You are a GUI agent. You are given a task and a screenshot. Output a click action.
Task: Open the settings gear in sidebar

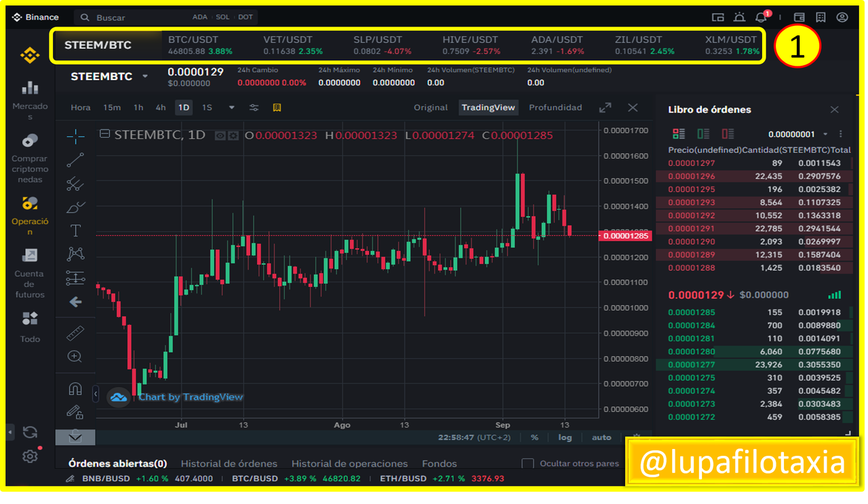pyautogui.click(x=29, y=457)
